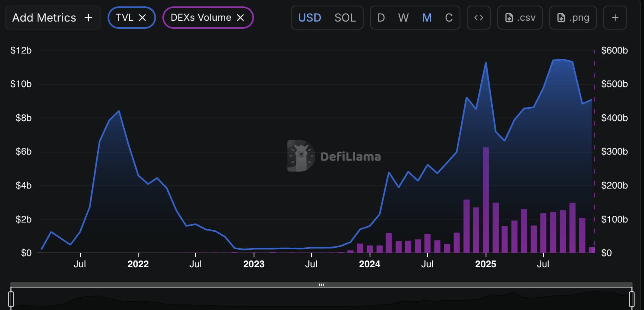Click the TVL chip label
Image resolution: width=644 pixels, height=310 pixels.
(124, 18)
